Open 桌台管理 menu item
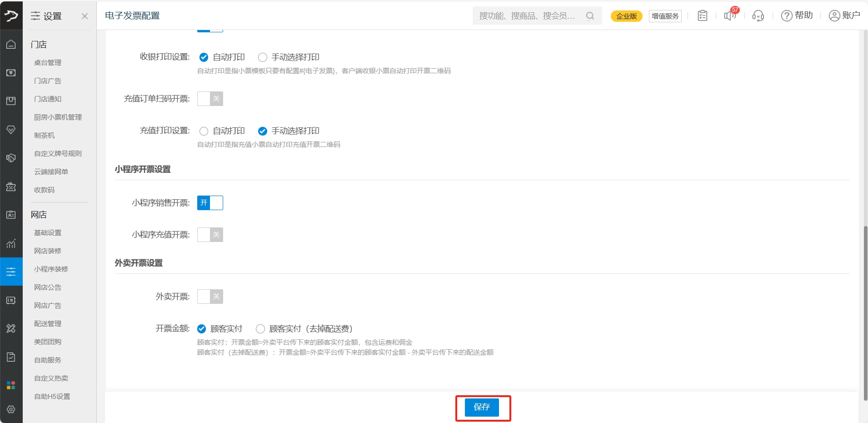This screenshot has height=423, width=868. [x=48, y=63]
